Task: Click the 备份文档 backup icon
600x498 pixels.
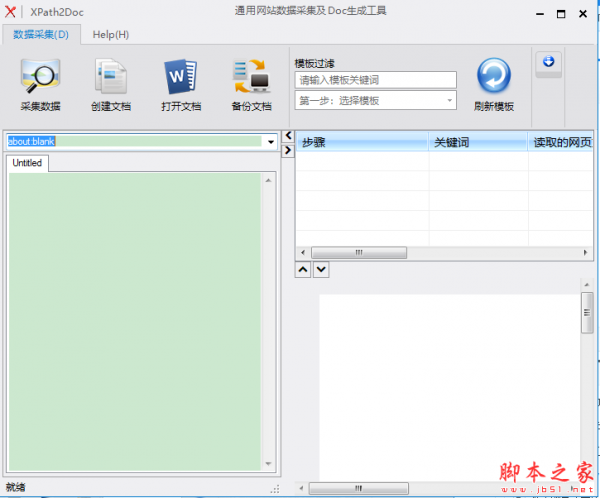Action: [251, 77]
